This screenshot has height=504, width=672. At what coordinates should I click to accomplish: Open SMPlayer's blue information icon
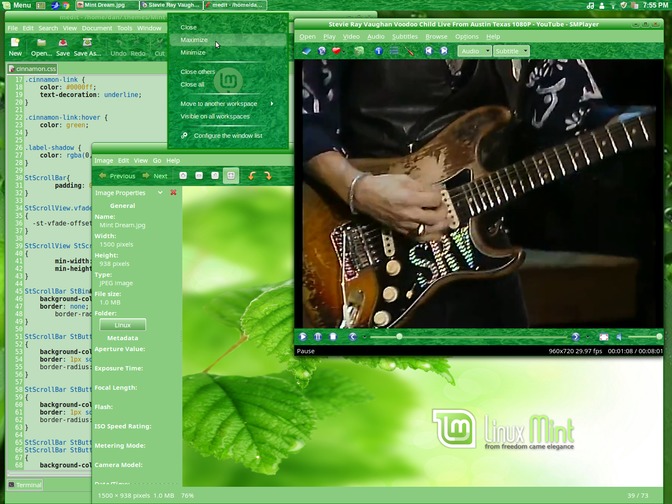coord(378,51)
